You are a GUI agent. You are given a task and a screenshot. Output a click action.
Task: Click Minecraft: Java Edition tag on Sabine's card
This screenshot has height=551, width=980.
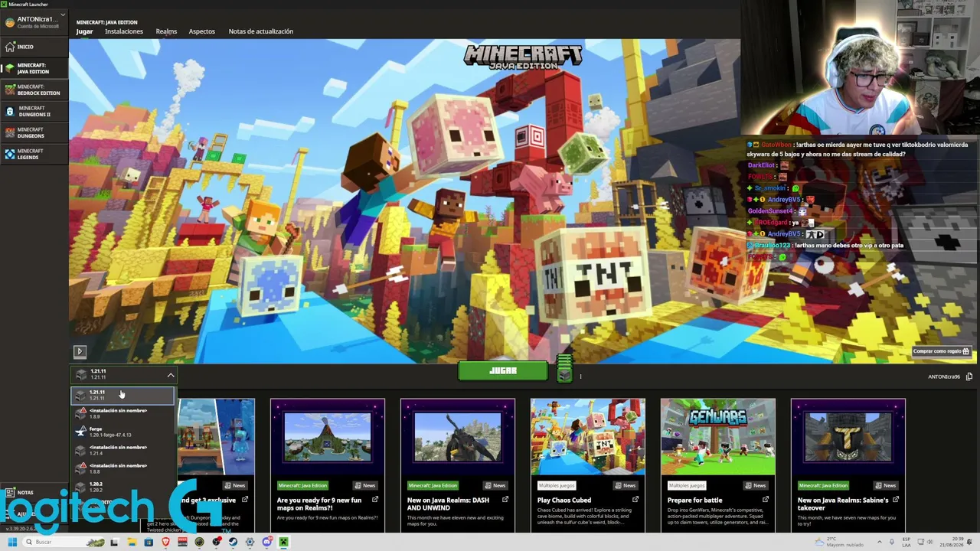(x=823, y=485)
